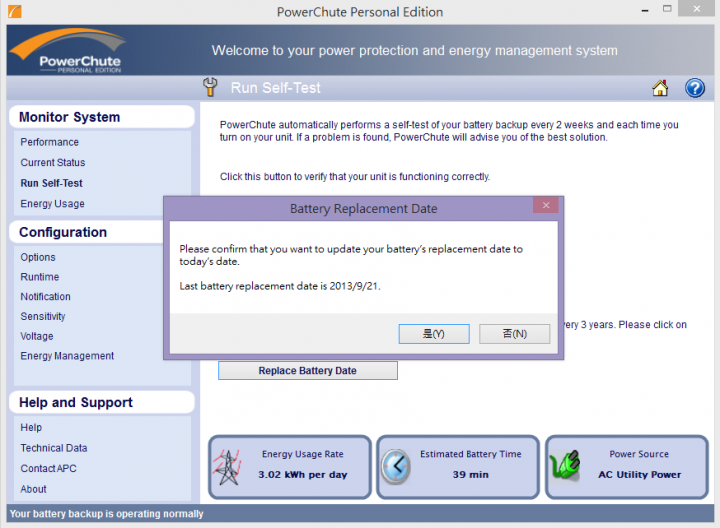Click the Monitor System section header
Image resolution: width=720 pixels, height=528 pixels.
[102, 117]
